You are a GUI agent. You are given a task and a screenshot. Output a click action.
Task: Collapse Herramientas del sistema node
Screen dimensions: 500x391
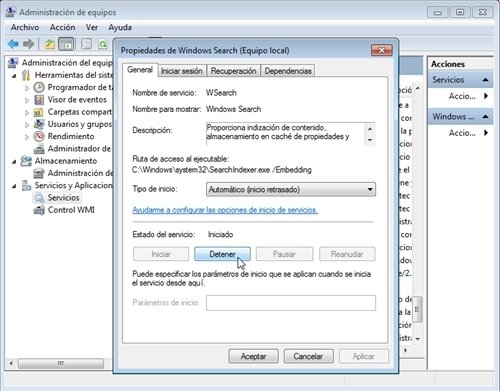14,76
